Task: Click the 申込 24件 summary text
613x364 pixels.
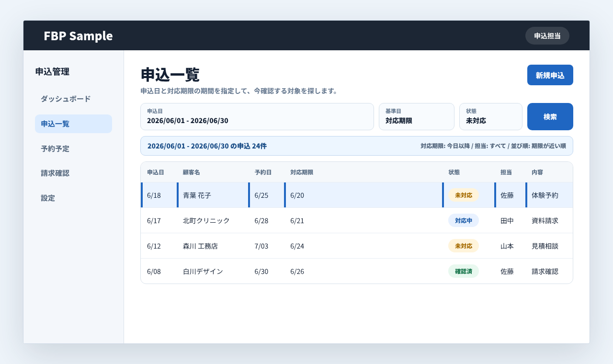Action: (x=207, y=146)
